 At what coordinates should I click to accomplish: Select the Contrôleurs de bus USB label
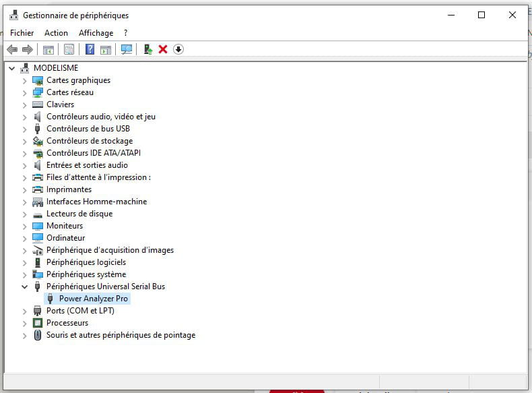point(88,128)
